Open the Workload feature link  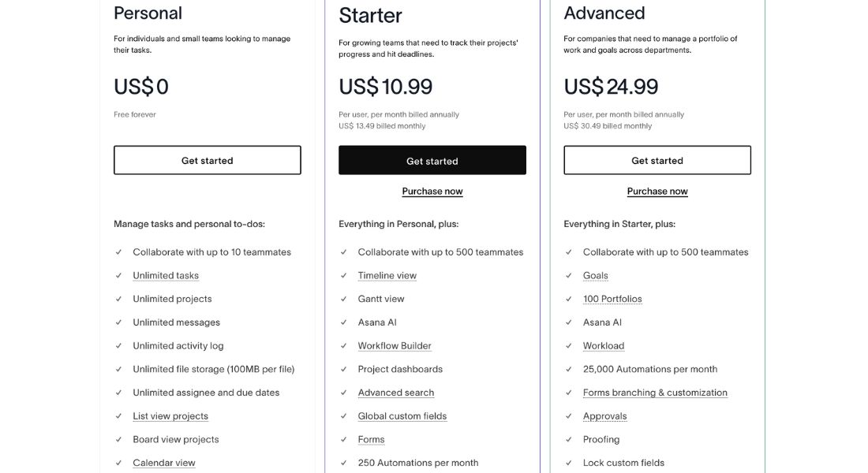click(x=604, y=346)
